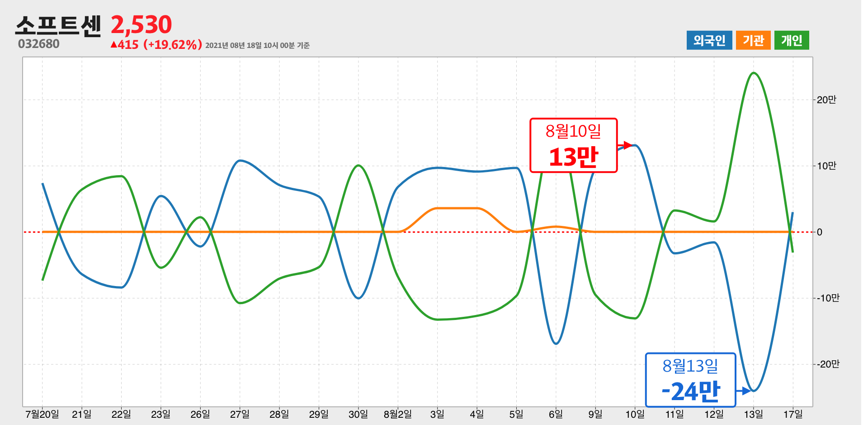
Task: Click the blue 외국인 legend box
Action: 709,40
